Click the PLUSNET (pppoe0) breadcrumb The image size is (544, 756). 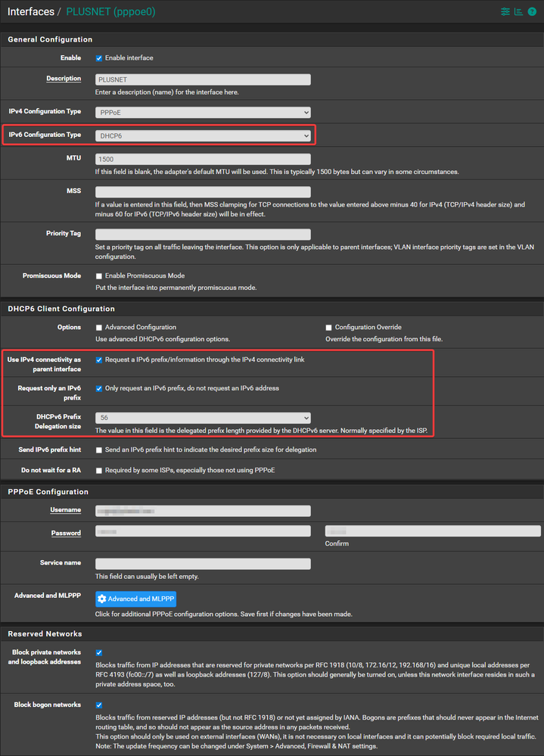tap(110, 11)
